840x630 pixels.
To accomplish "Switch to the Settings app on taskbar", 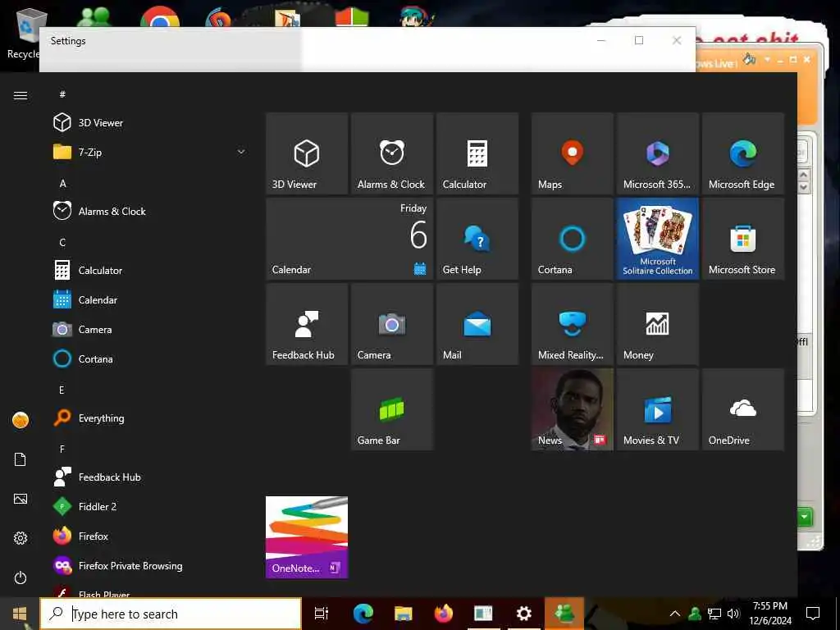I will [x=524, y=614].
